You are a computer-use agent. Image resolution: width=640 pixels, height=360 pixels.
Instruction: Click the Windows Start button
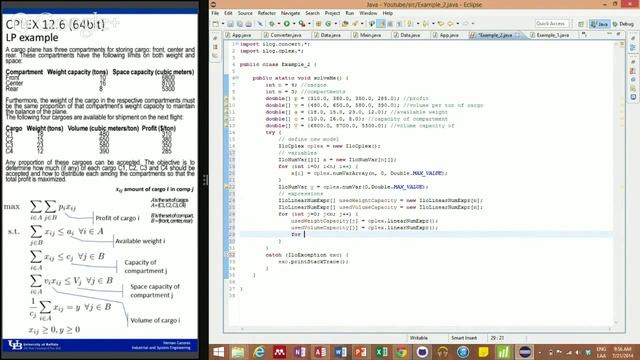(x=218, y=352)
